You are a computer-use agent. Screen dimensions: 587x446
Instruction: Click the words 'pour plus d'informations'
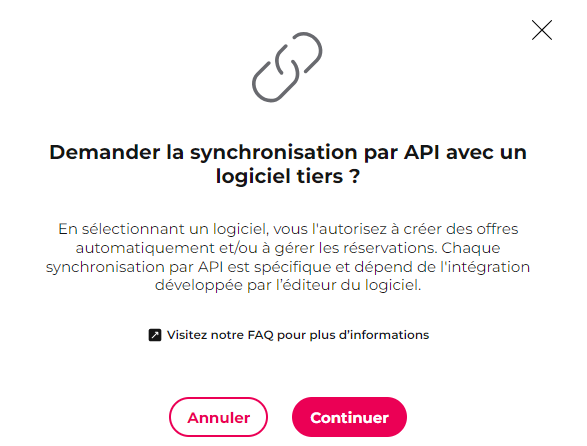coord(353,335)
